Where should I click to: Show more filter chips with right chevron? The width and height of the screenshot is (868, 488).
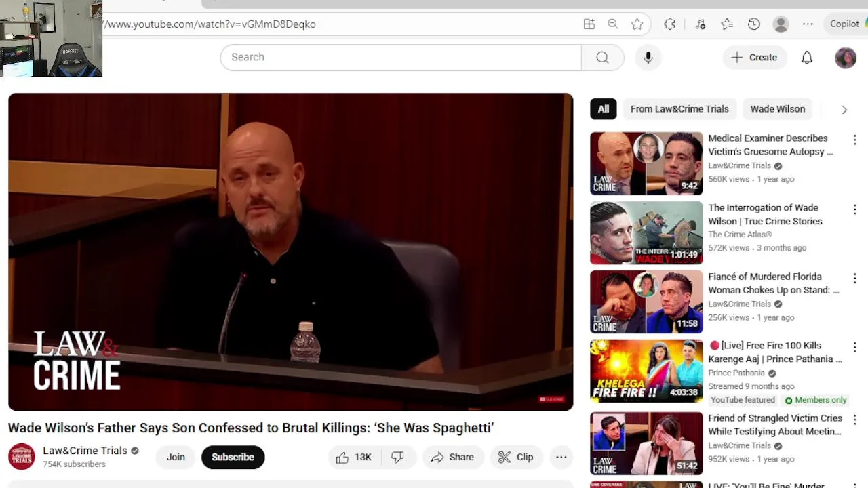click(x=844, y=109)
